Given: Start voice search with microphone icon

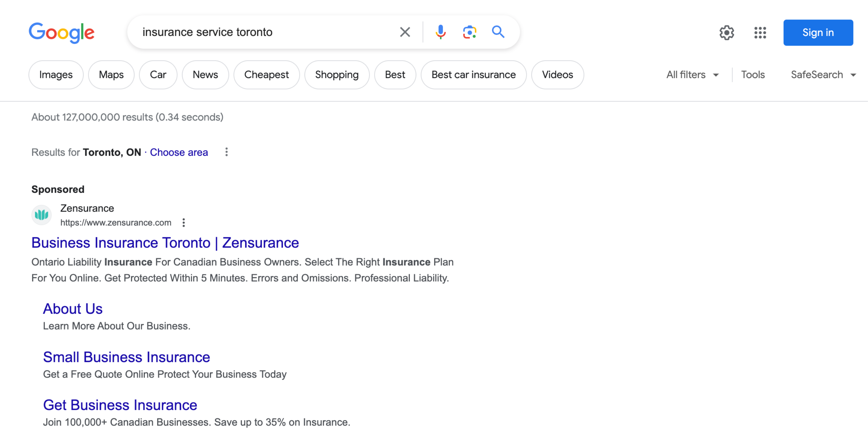Looking at the screenshot, I should click(x=441, y=32).
